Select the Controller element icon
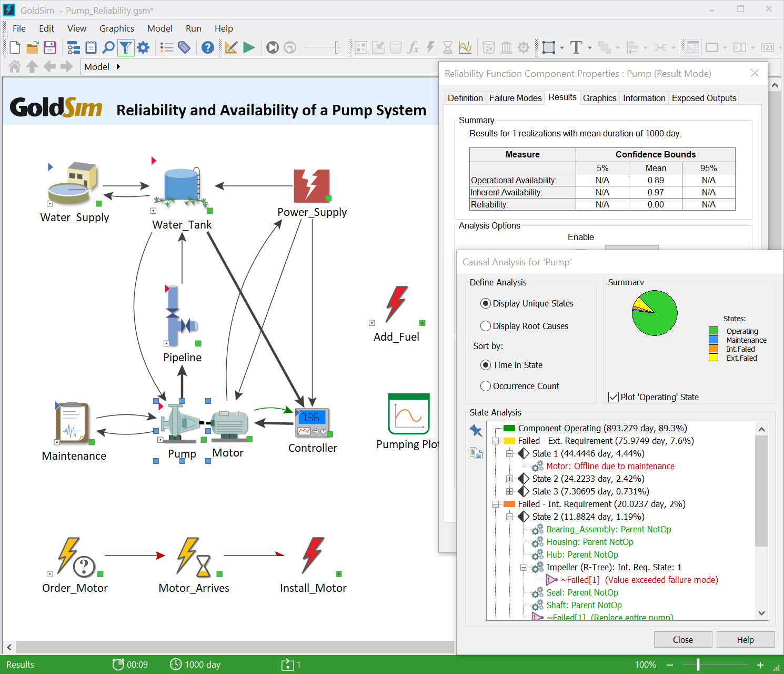Viewport: 784px width, 674px height. pos(313,423)
